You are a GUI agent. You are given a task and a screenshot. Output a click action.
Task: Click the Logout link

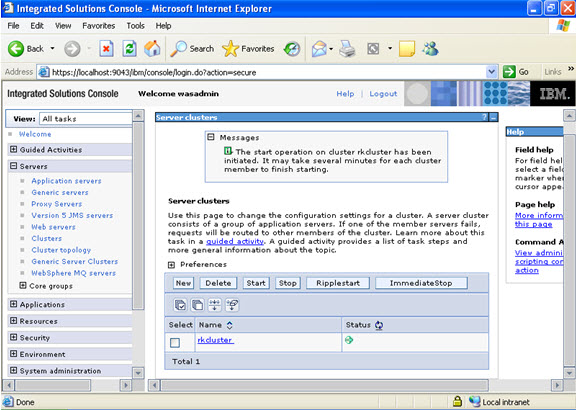tap(383, 94)
